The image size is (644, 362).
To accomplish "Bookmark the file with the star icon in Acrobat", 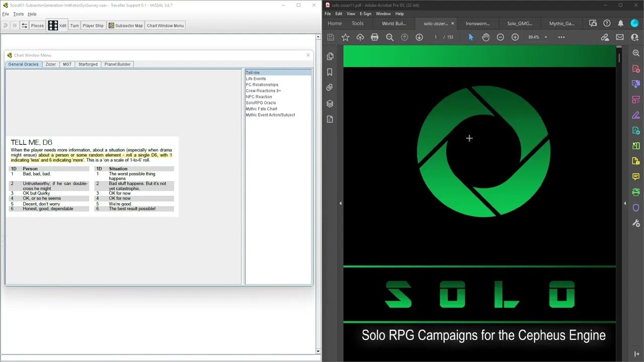I will [x=345, y=37].
